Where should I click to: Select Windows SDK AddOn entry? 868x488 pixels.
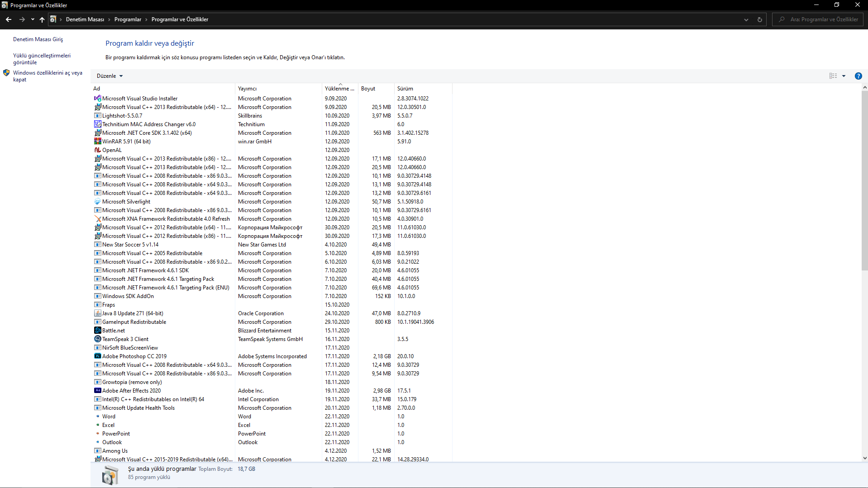click(272, 296)
